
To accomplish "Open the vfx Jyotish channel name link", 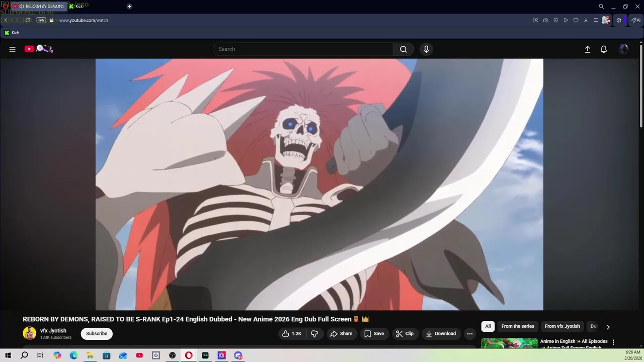I will [x=53, y=331].
